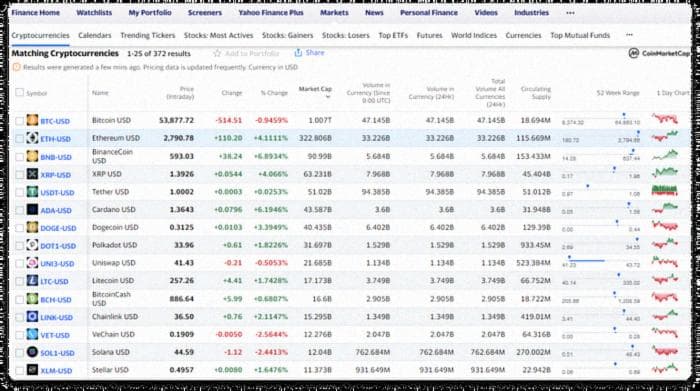The width and height of the screenshot is (700, 391).
Task: Open the Screeners menu
Action: tap(205, 12)
